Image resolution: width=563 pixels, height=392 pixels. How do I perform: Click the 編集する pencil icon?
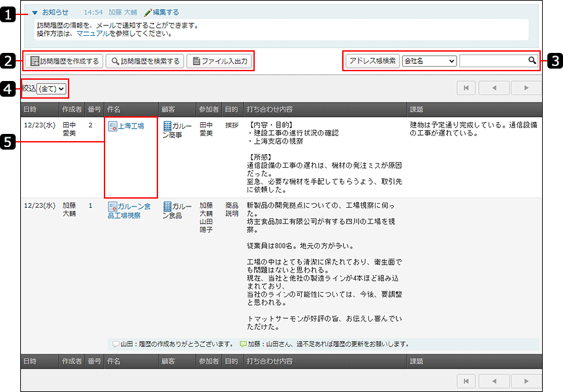click(x=147, y=12)
